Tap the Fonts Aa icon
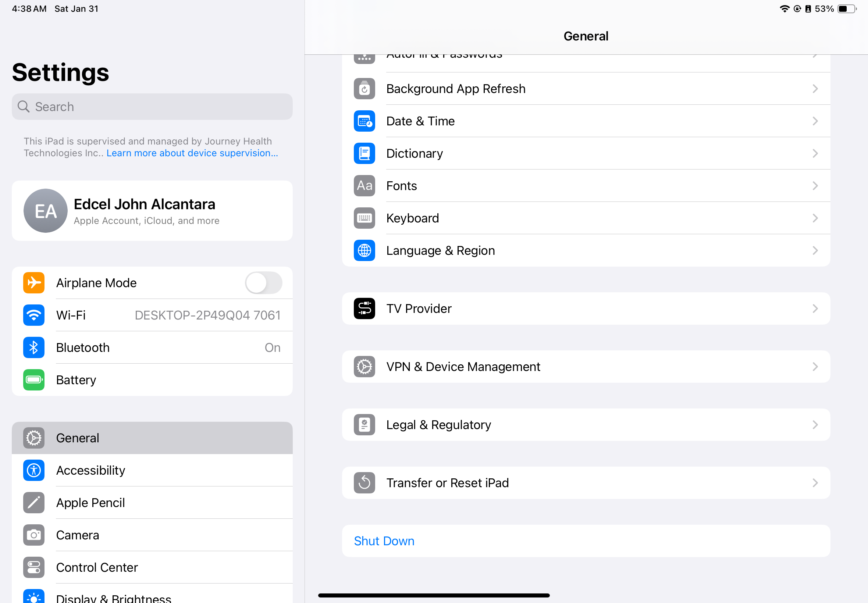The width and height of the screenshot is (868, 603). (364, 186)
